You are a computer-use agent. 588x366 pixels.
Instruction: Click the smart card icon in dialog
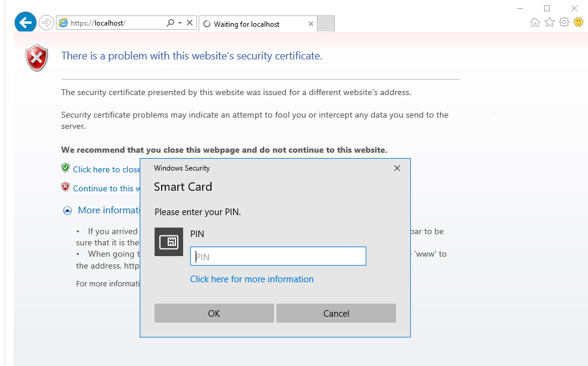pyautogui.click(x=169, y=242)
